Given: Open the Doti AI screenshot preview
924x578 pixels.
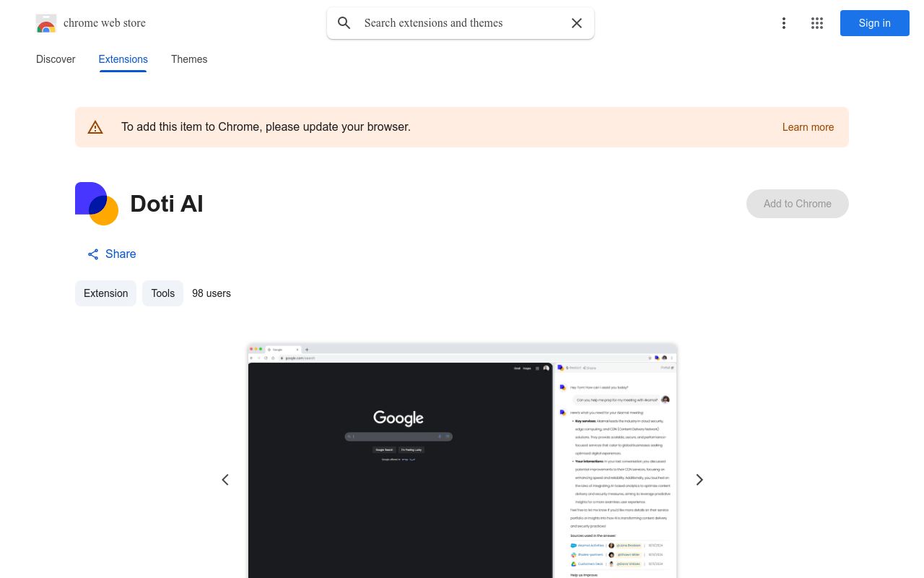Looking at the screenshot, I should [462, 461].
